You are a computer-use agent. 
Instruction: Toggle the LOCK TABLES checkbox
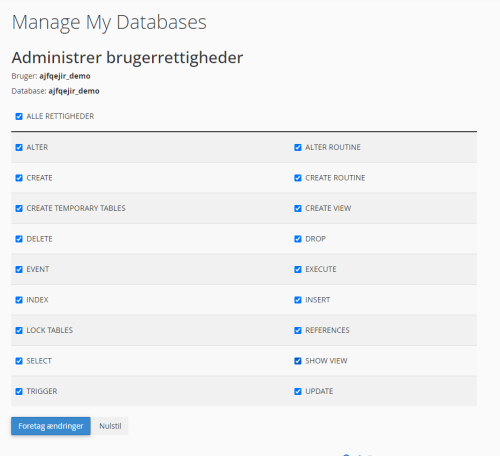pyautogui.click(x=19, y=330)
